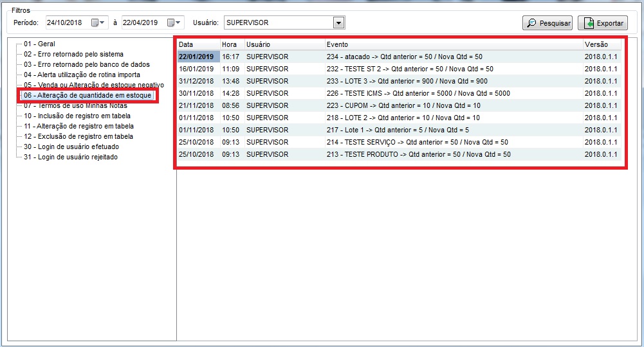Select '31 - Login de usuário rejeitado'
This screenshot has height=347, width=644.
pyautogui.click(x=70, y=157)
